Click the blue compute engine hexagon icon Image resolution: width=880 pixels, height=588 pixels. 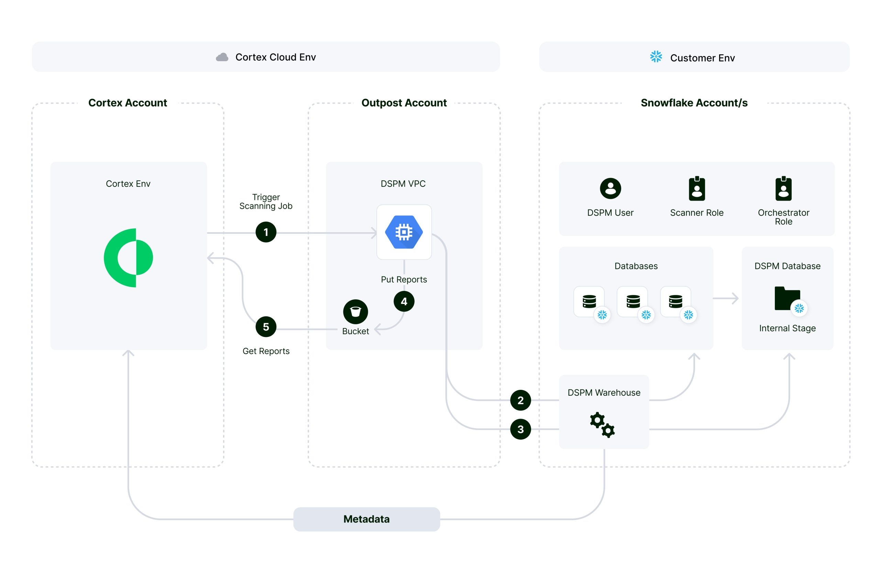click(x=404, y=232)
